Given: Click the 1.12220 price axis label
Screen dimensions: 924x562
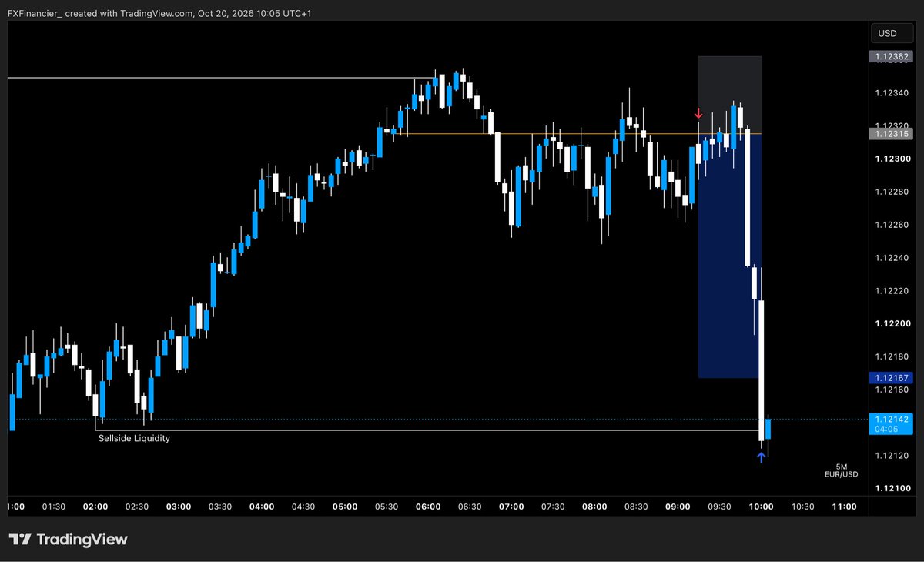Looking at the screenshot, I should pos(892,291).
